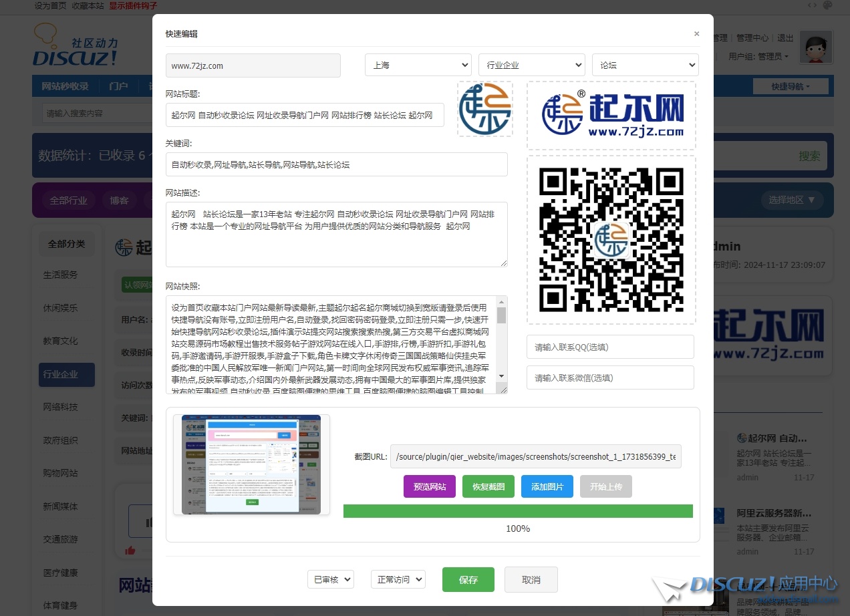The width and height of the screenshot is (850, 616).
Task: Click the user avatar in top right
Action: pyautogui.click(x=815, y=47)
